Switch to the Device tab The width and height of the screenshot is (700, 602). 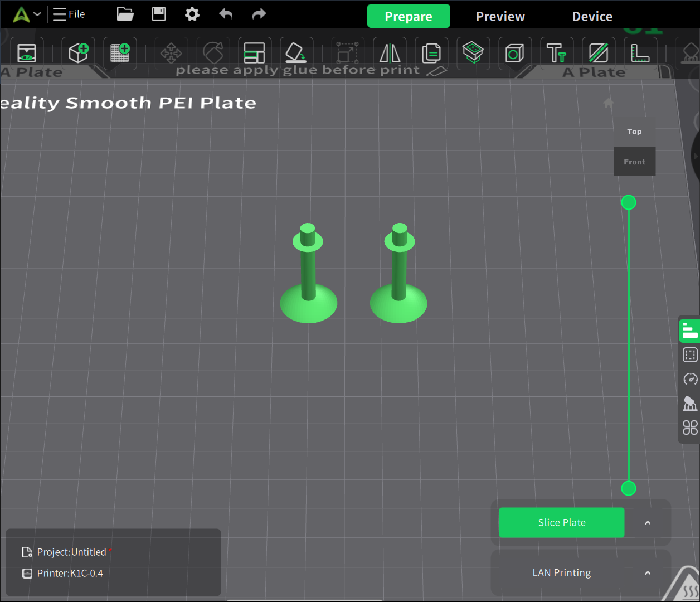[592, 17]
